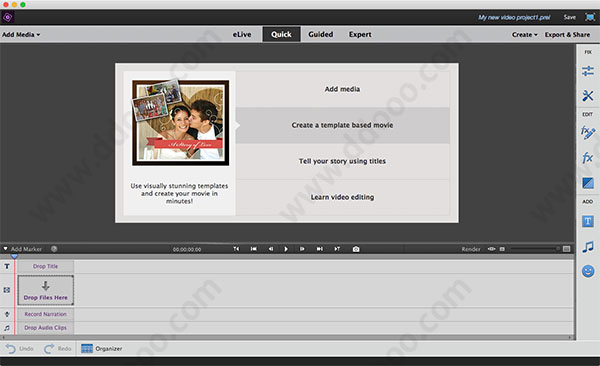This screenshot has width=600, height=366.
Task: Play the movie in the monitor
Action: (286, 249)
